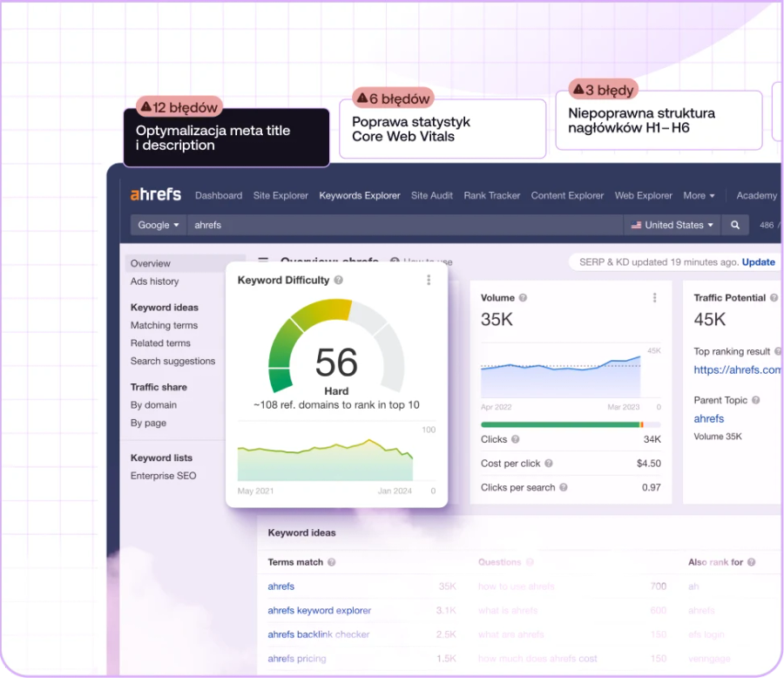Click help icon beside Also rank for
784x678 pixels.
pyautogui.click(x=752, y=562)
